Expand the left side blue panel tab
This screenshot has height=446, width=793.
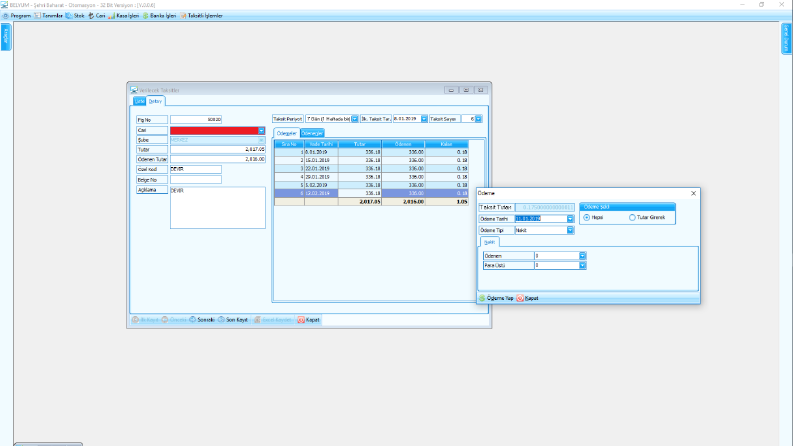(6, 36)
